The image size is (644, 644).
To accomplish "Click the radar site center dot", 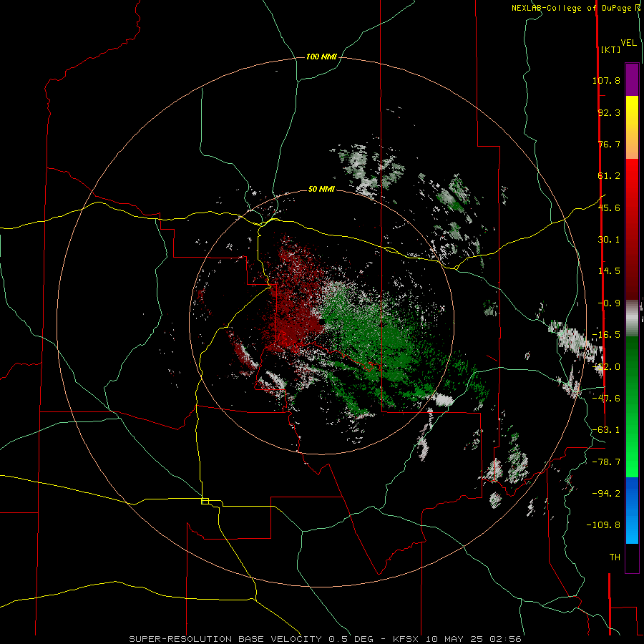I will tap(322, 322).
